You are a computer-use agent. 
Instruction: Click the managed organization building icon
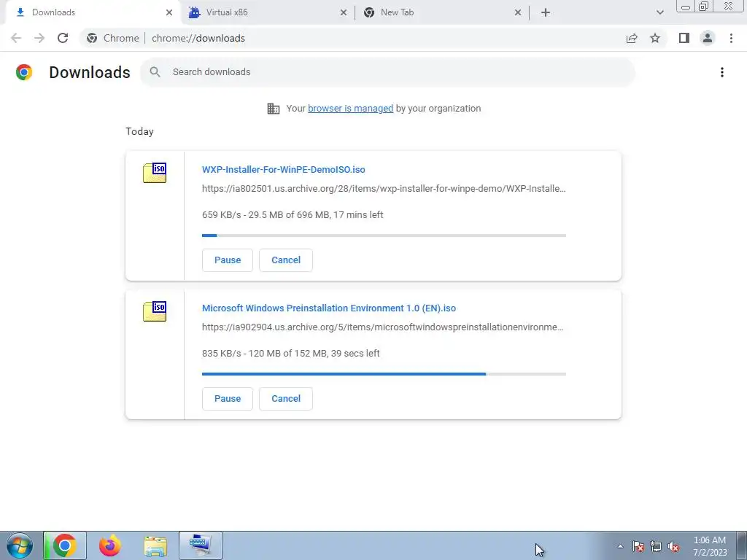pyautogui.click(x=274, y=109)
